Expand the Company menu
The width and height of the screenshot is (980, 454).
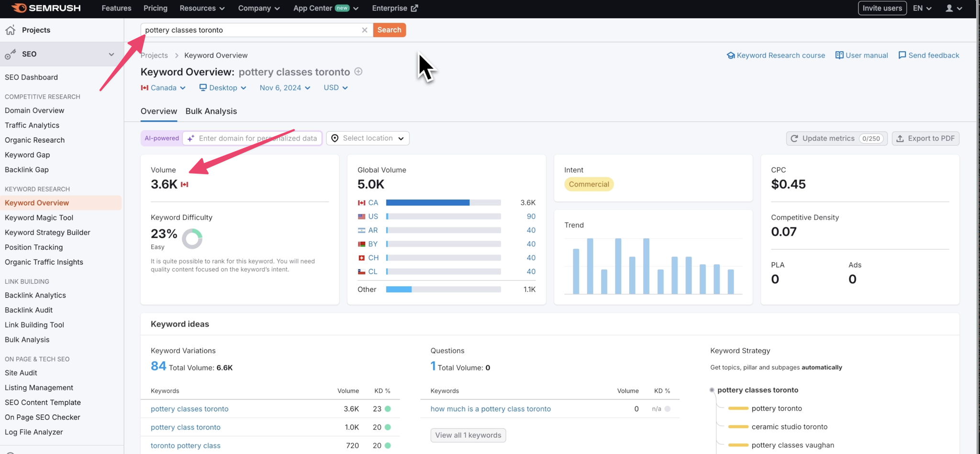point(259,8)
